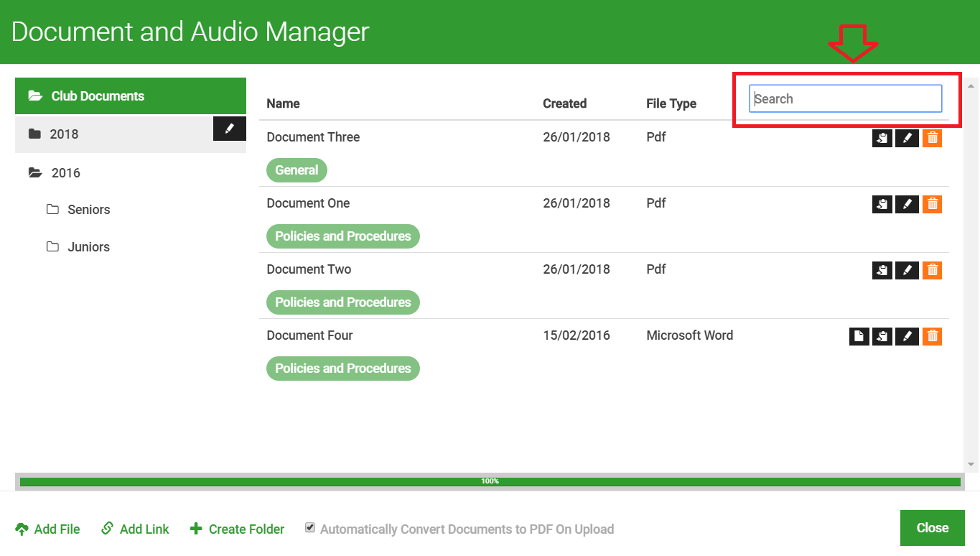Click Policies and Procedures tag under Document Four

coord(343,369)
